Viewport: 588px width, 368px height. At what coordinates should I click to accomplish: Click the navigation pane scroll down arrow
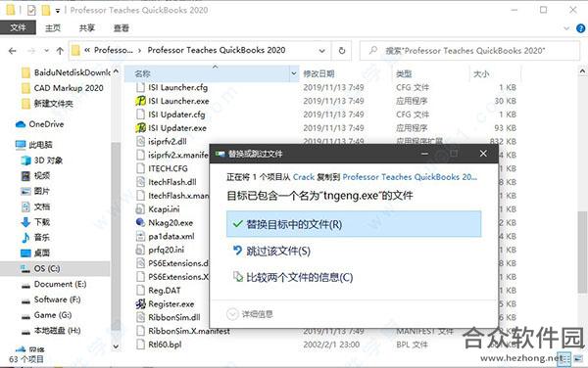tap(116, 346)
